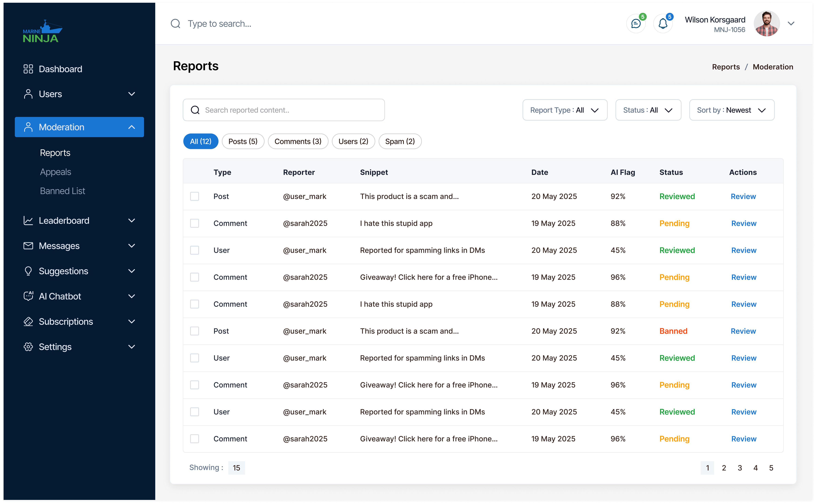Click the Marine Ninja logo
Image resolution: width=816 pixels, height=504 pixels.
tap(42, 31)
